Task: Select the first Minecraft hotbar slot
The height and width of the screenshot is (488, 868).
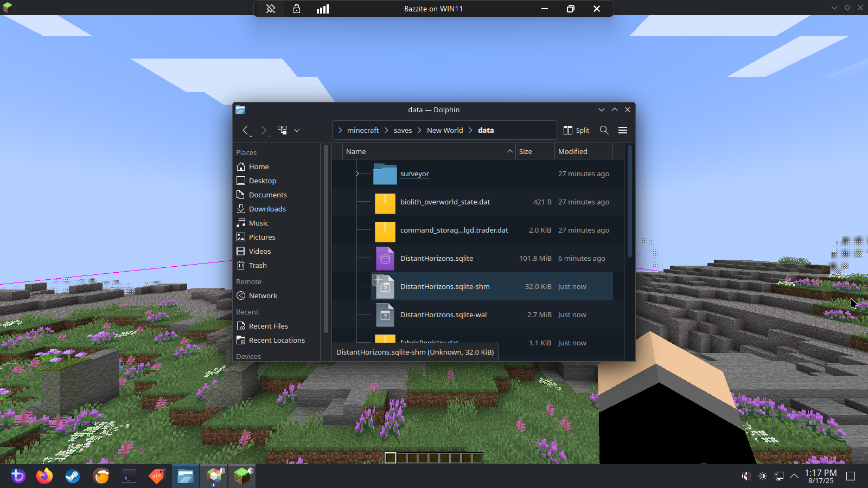Action: [x=390, y=458]
